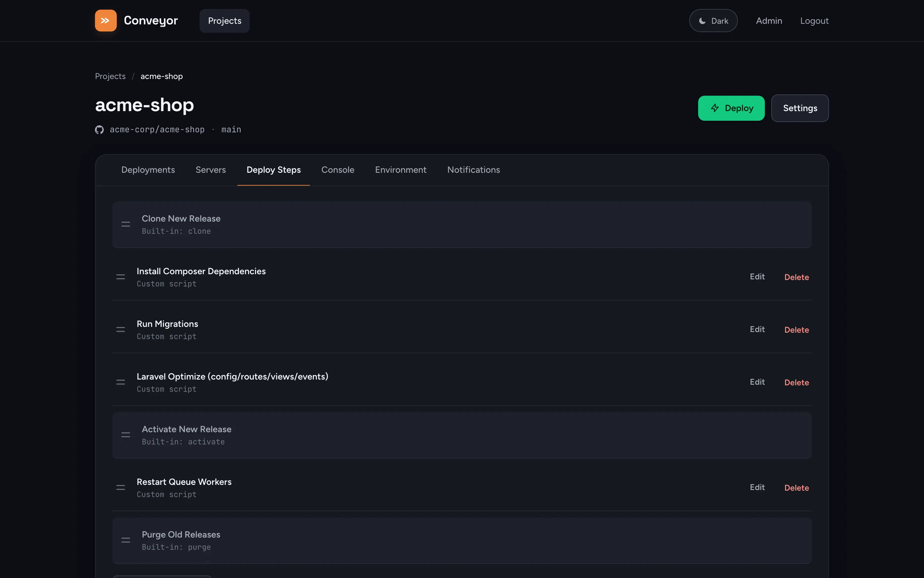Click the Built-in: clone label
924x578 pixels.
tap(176, 231)
